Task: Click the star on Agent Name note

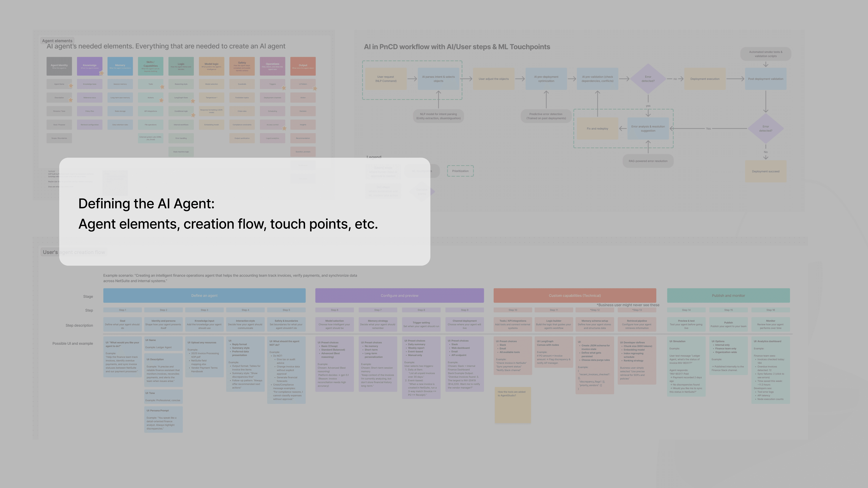Action: click(x=71, y=86)
